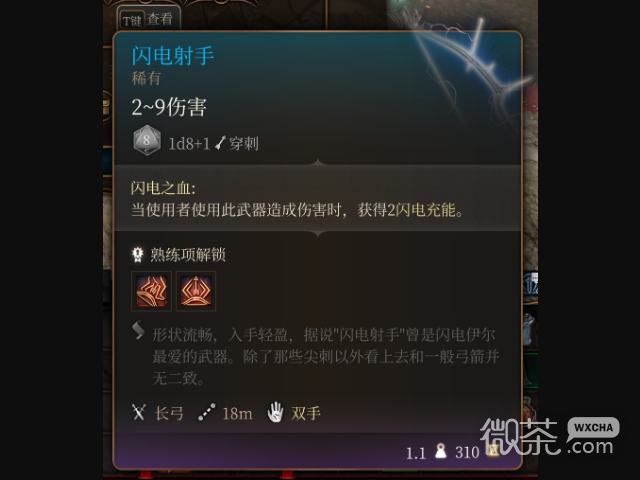Click the 闪电射手 item title
The height and width of the screenshot is (480, 640).
pyautogui.click(x=172, y=56)
